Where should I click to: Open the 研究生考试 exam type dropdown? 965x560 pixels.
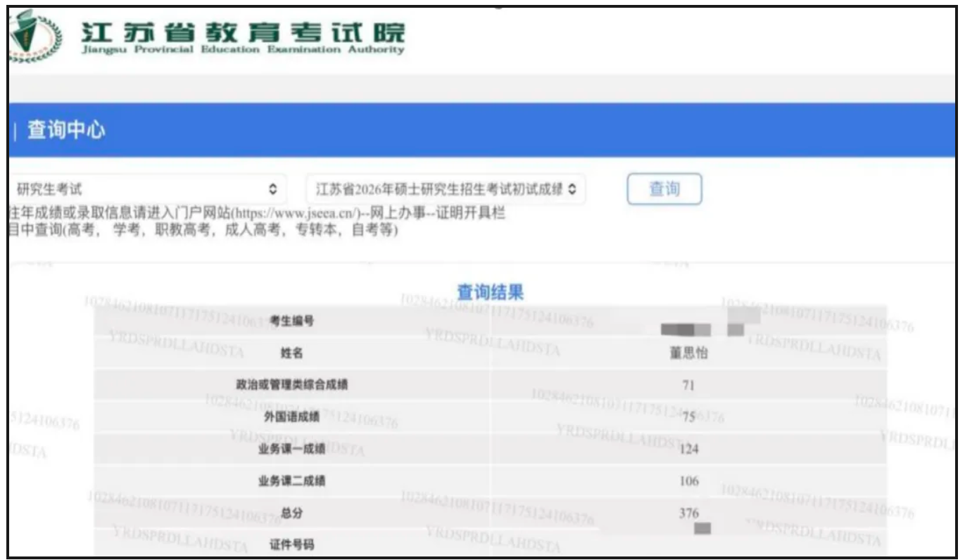(x=147, y=189)
